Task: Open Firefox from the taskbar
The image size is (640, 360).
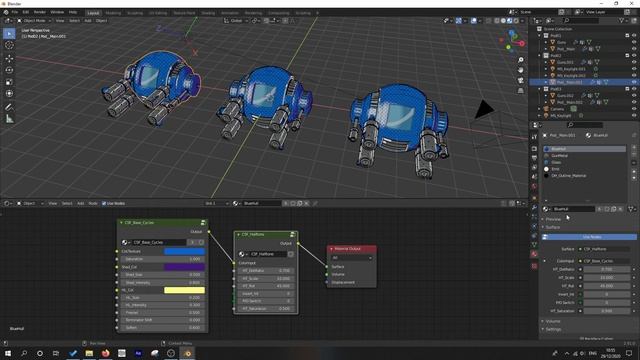Action: (x=105, y=353)
